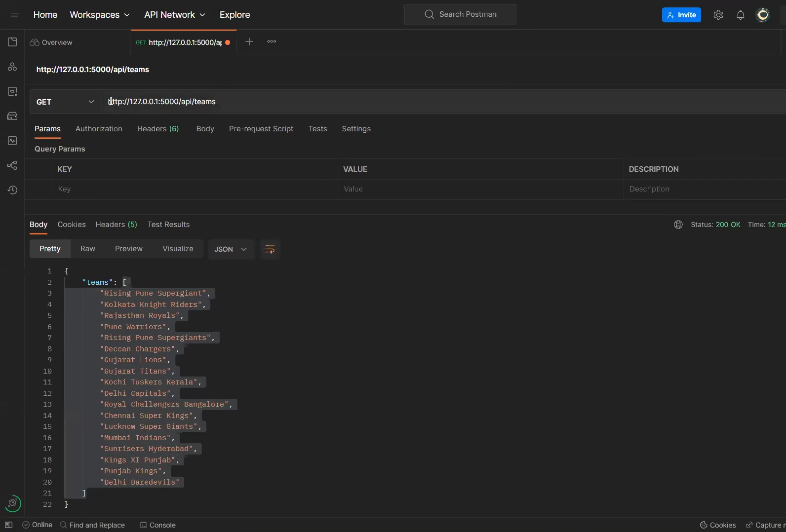Open the Postbot icon at bottom left
This screenshot has height=532, width=786.
coord(13,503)
